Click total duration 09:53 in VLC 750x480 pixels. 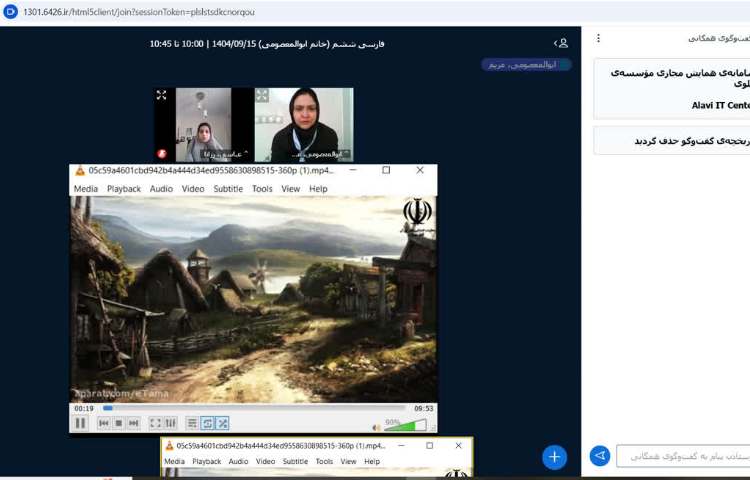click(423, 408)
